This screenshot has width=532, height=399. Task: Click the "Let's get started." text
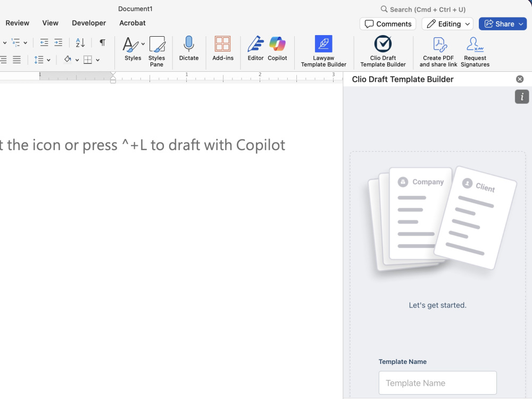coord(438,305)
